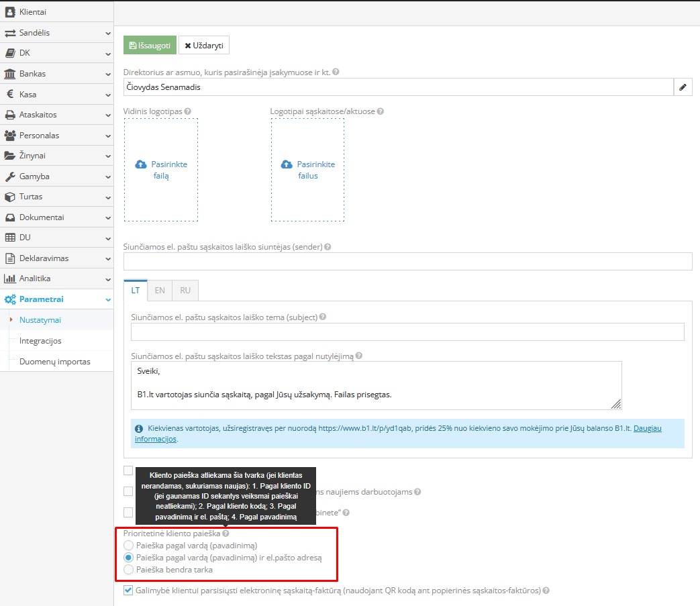Click the pencil edit icon beside director name

[683, 87]
